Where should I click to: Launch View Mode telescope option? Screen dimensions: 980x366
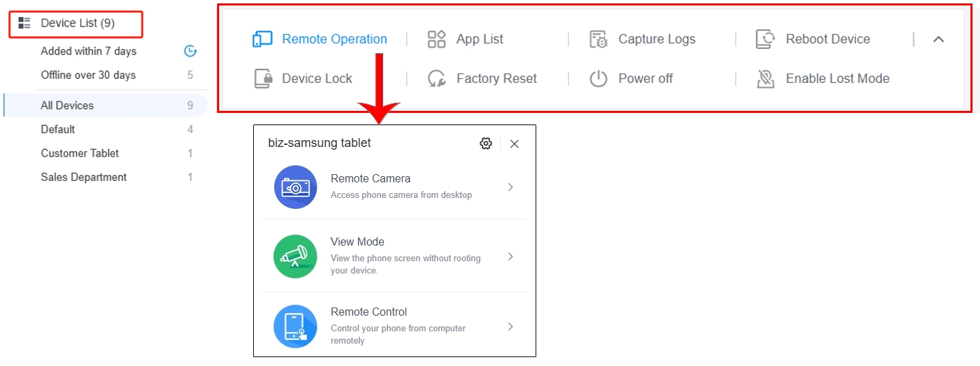(395, 256)
